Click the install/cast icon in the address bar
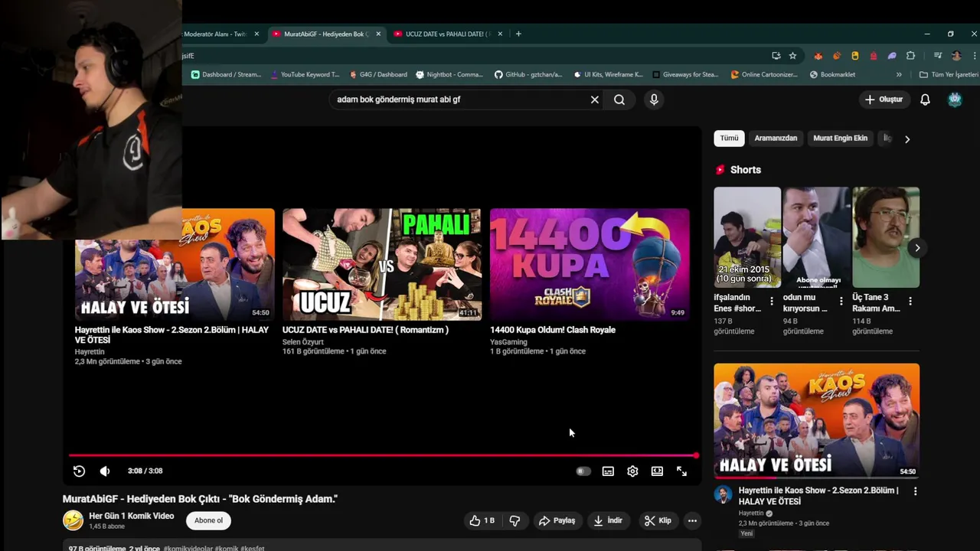Image resolution: width=980 pixels, height=551 pixels. point(776,56)
